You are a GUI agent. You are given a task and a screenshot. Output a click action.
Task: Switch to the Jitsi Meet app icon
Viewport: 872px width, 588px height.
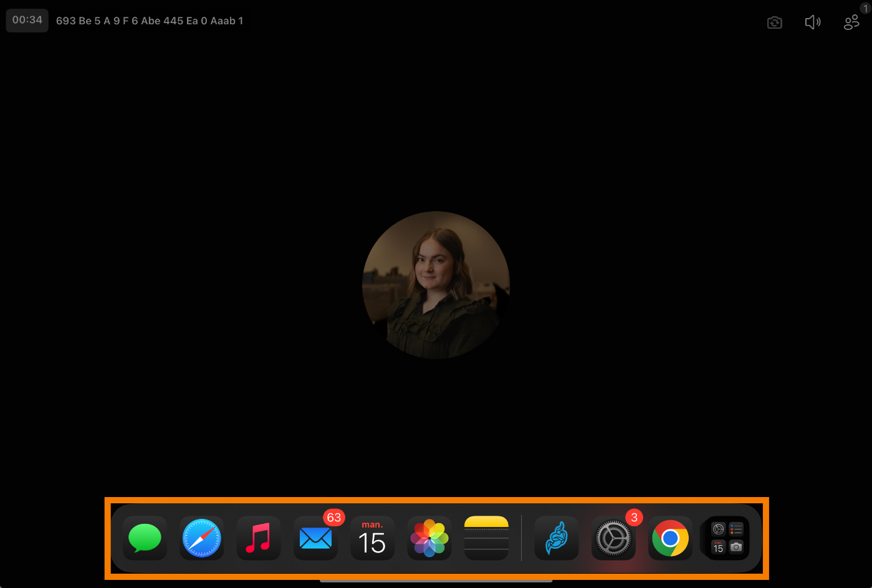[557, 538]
